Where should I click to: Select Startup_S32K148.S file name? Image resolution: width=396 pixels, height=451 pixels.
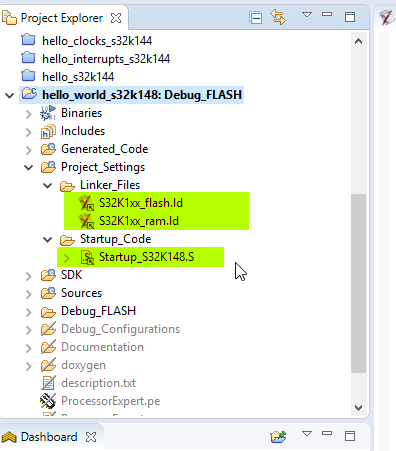coord(147,257)
